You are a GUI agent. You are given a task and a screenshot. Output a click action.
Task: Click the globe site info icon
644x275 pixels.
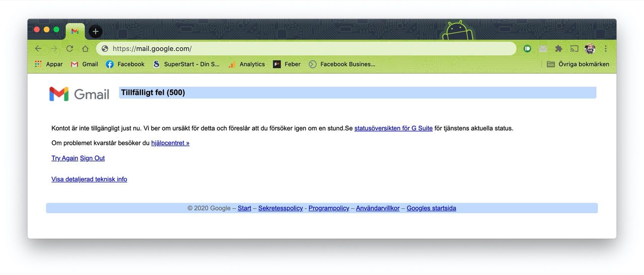coord(105,49)
